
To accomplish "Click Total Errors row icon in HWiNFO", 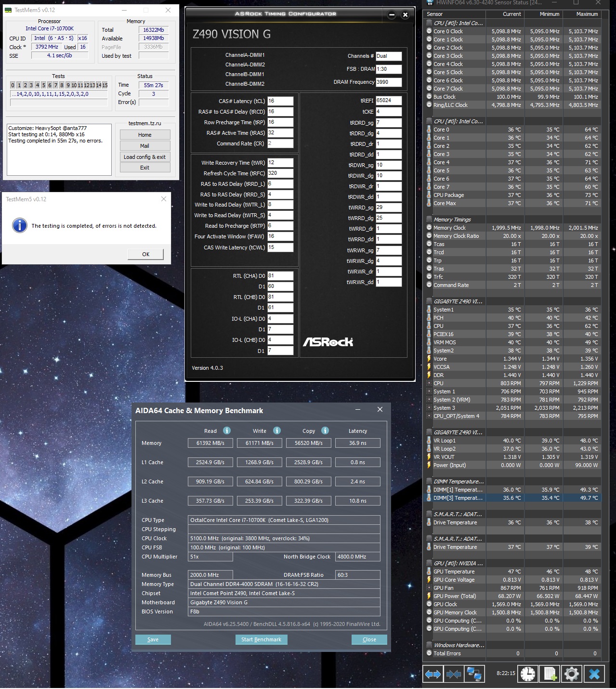I will tap(429, 653).
